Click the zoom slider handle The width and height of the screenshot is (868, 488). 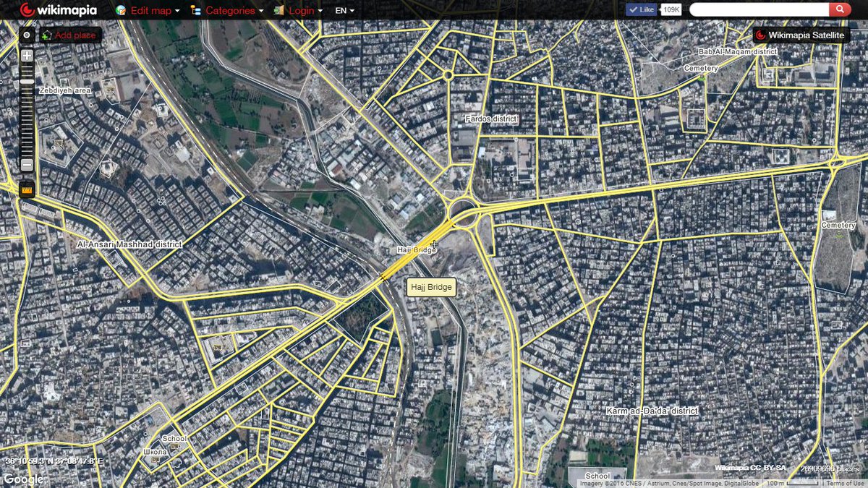[x=27, y=82]
